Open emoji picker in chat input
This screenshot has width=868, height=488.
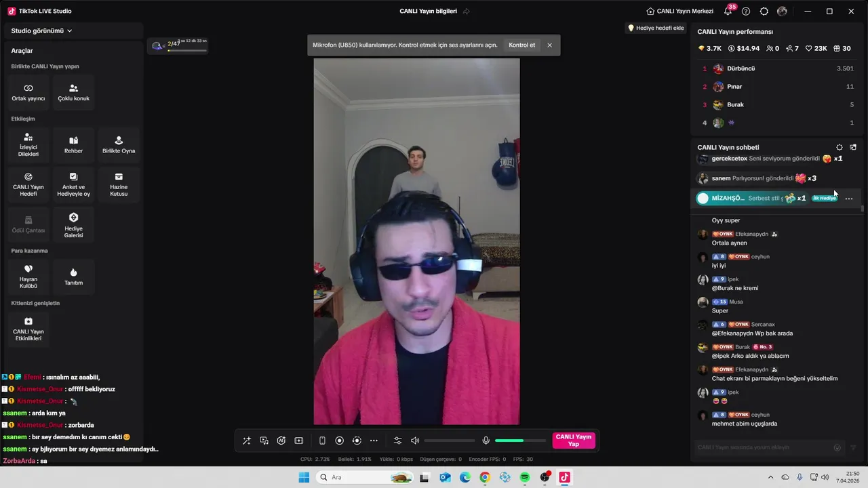pyautogui.click(x=837, y=447)
